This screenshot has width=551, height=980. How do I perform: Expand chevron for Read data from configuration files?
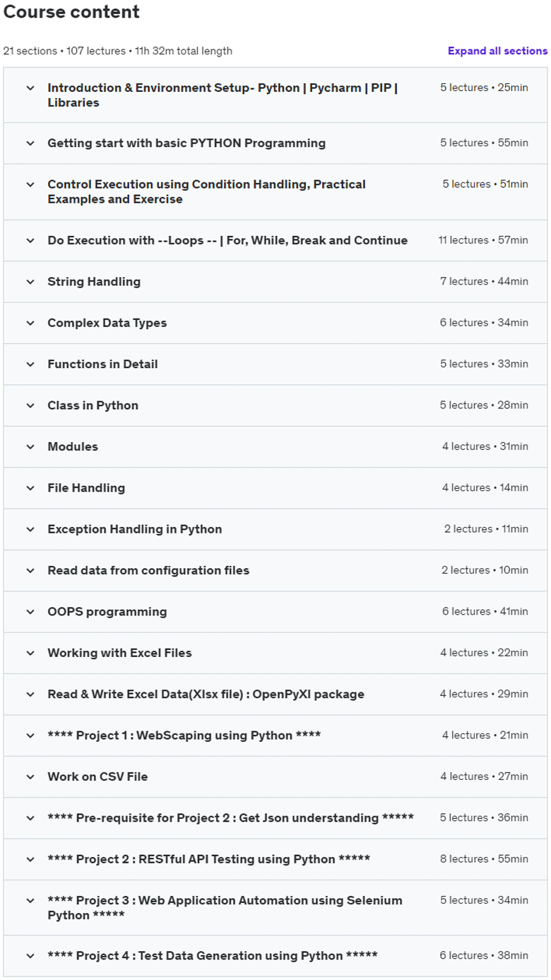coord(30,570)
